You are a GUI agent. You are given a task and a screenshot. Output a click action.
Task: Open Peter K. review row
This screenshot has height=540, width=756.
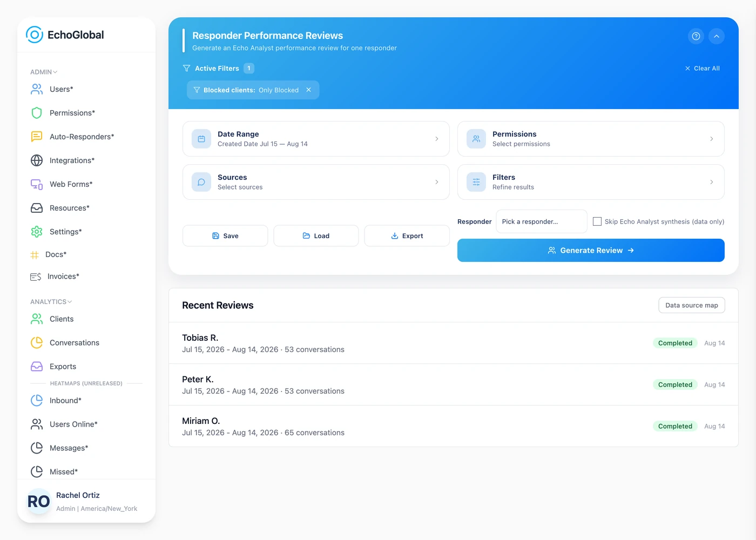(x=454, y=385)
